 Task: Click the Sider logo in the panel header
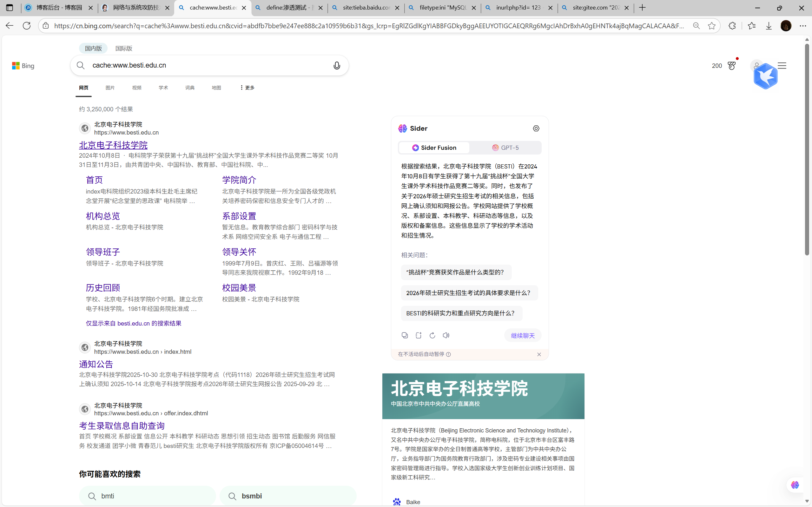(x=403, y=128)
